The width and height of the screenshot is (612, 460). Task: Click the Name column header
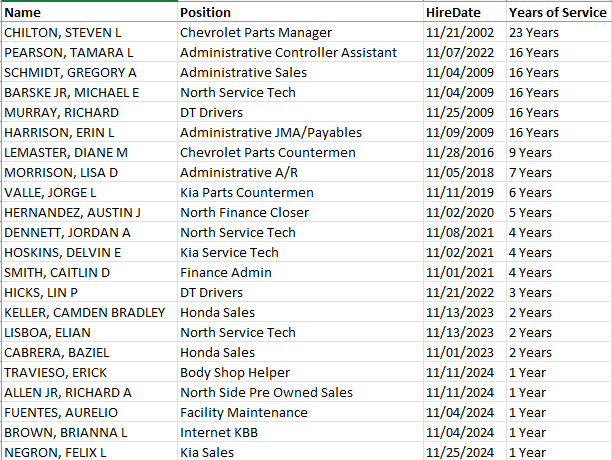point(23,13)
